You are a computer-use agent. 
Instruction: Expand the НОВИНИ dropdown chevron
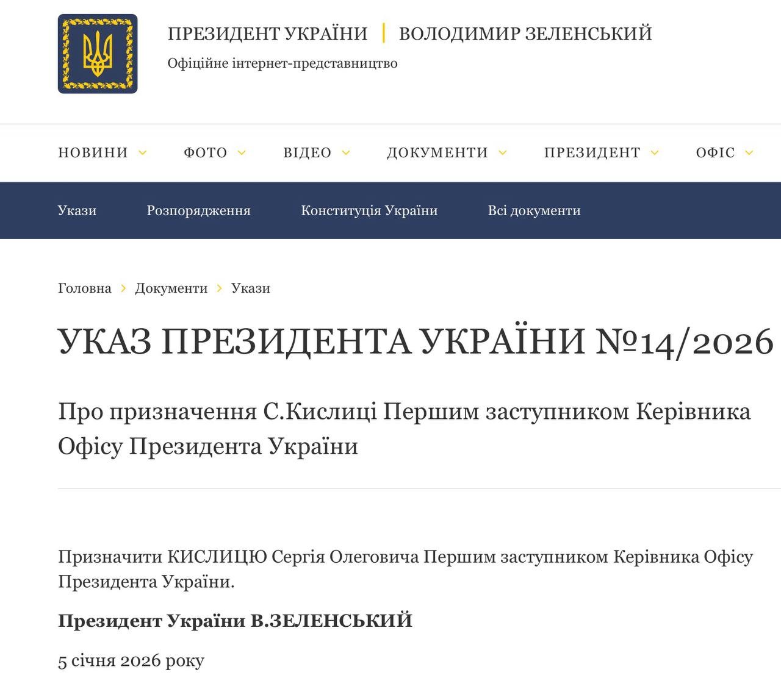point(143,152)
